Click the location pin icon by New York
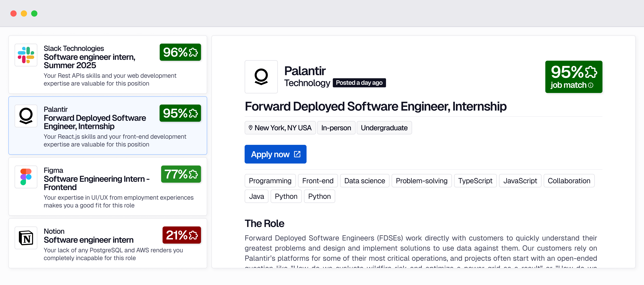 click(250, 128)
